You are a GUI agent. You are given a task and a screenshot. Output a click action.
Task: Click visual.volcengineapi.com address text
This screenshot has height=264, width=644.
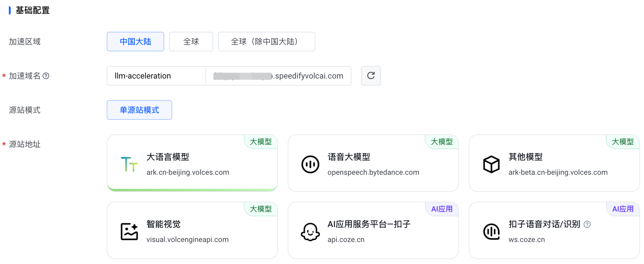click(187, 240)
